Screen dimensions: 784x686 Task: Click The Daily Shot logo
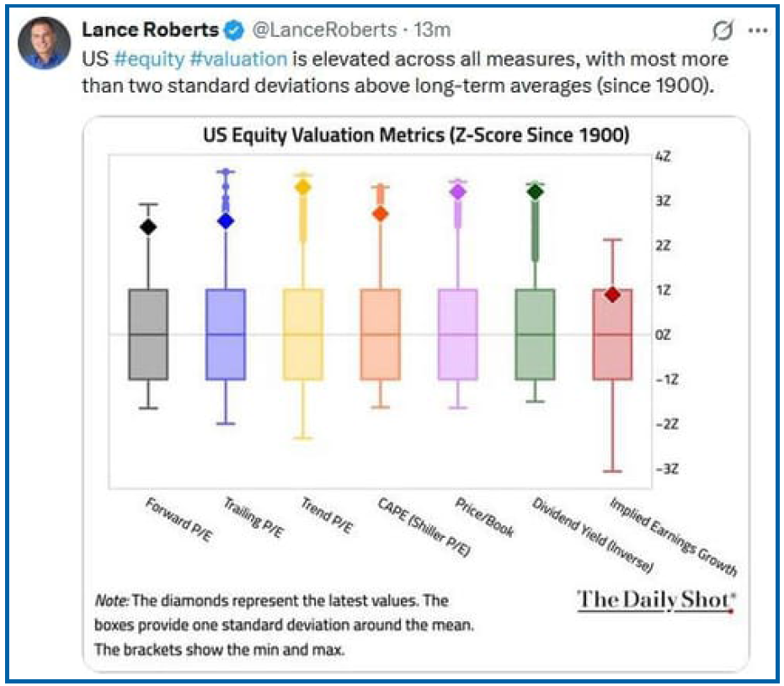pos(656,600)
